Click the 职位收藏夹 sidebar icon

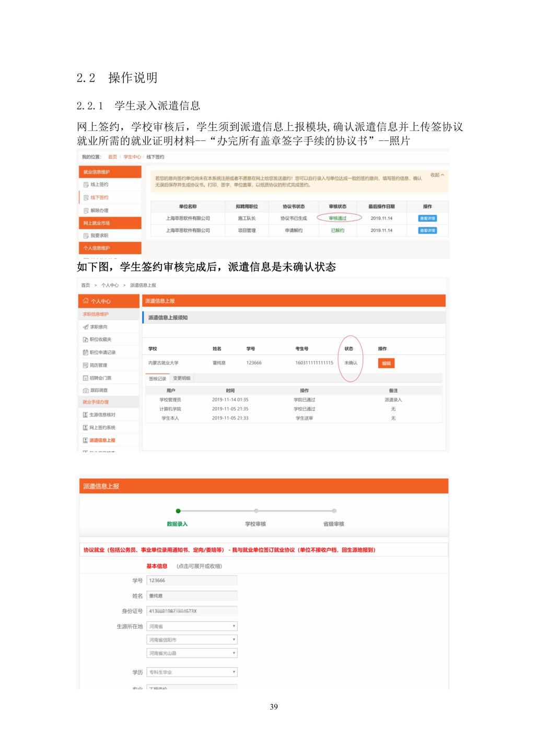pyautogui.click(x=86, y=340)
